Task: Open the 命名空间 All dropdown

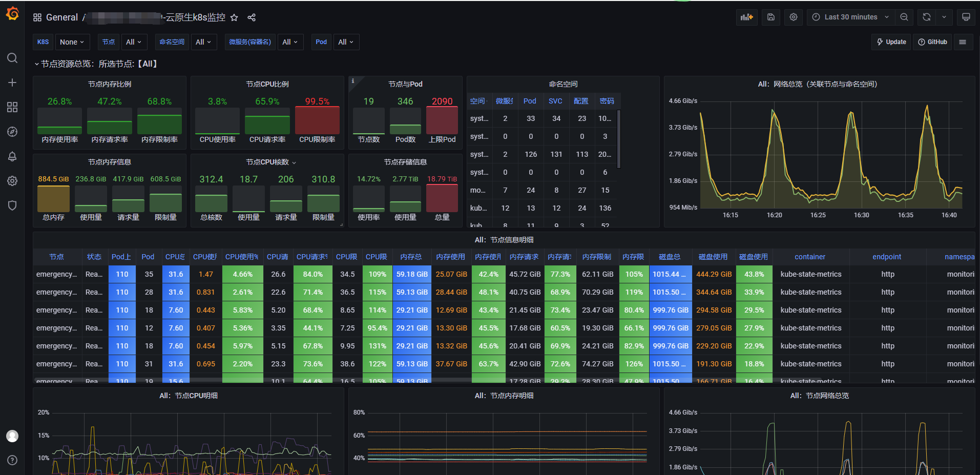Action: point(204,42)
